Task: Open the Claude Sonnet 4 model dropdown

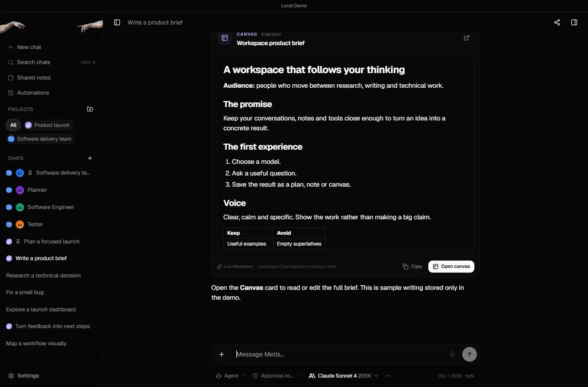Action: coord(344,376)
